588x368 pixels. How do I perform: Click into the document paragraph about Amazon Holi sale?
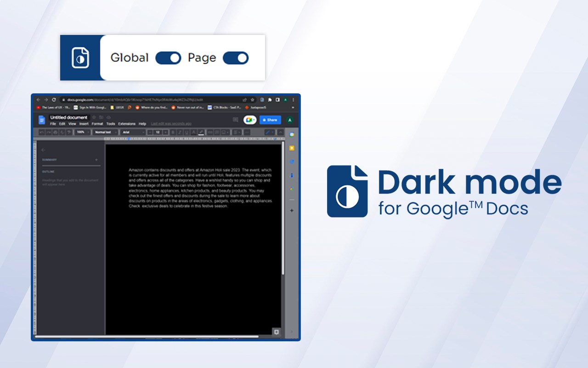[201, 188]
